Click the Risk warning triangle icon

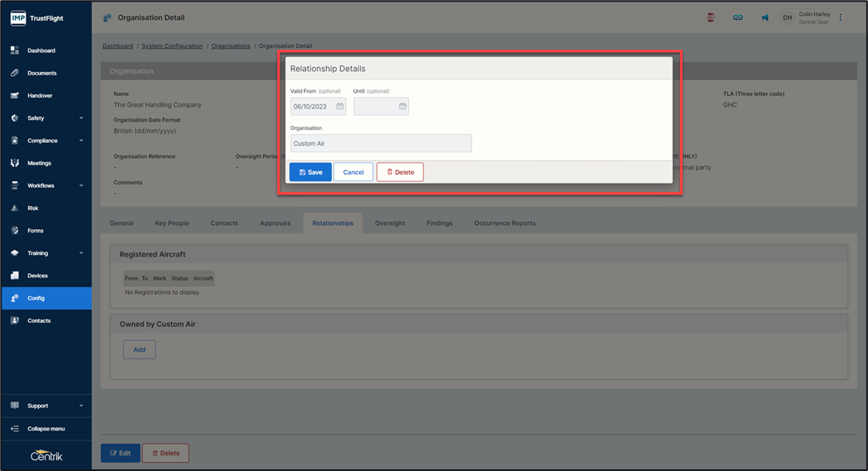pyautogui.click(x=15, y=209)
